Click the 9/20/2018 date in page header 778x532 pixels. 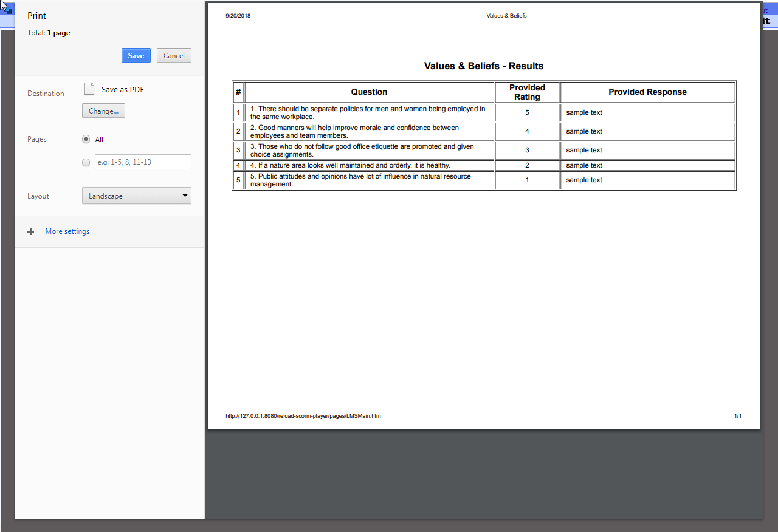pyautogui.click(x=238, y=16)
